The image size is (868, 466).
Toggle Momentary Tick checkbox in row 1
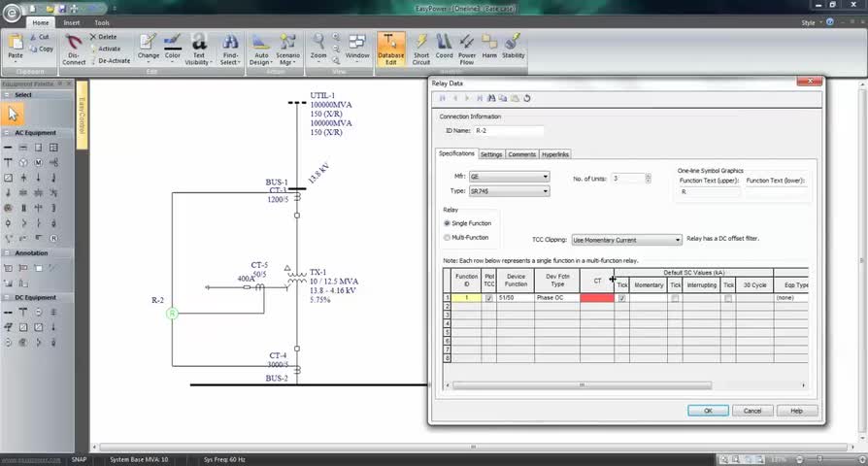coord(622,298)
